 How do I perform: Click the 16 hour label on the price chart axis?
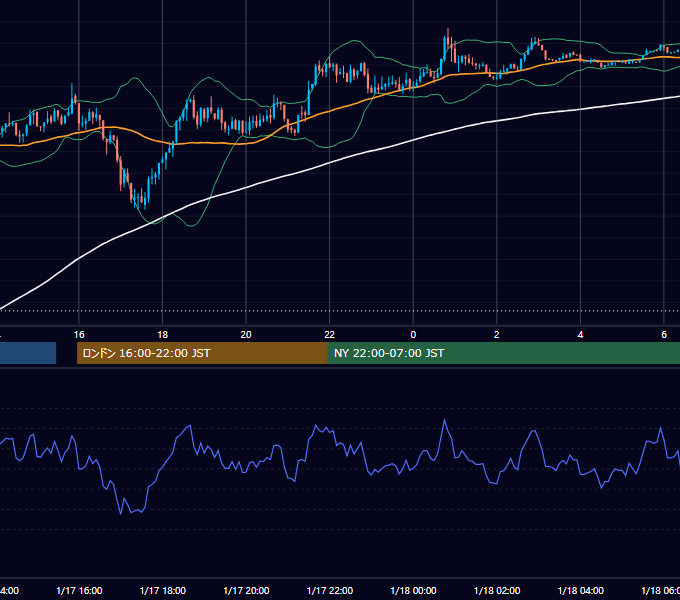tap(79, 335)
